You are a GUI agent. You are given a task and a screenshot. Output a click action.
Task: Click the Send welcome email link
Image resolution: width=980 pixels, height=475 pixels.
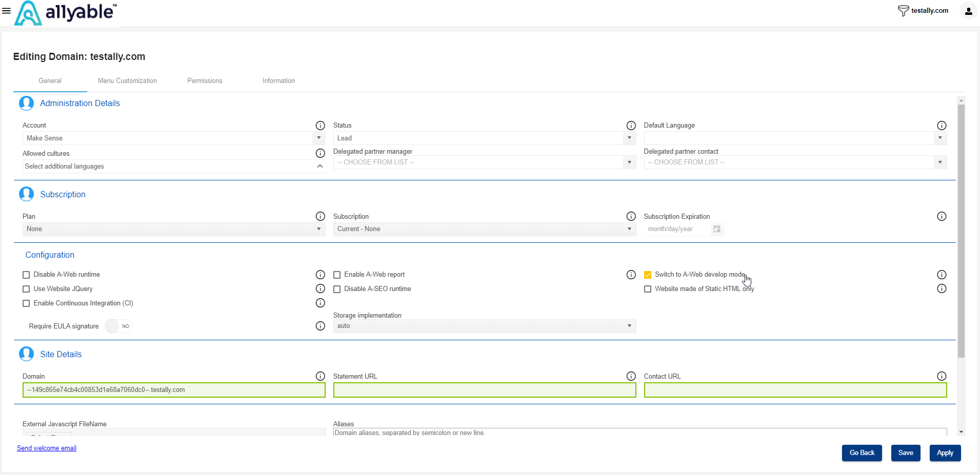pos(47,448)
